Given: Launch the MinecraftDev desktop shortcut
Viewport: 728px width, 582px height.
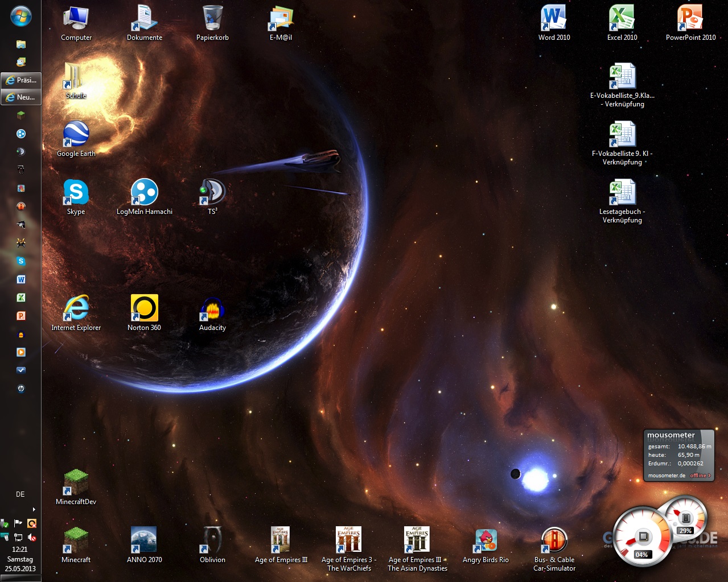Looking at the screenshot, I should click(x=76, y=484).
